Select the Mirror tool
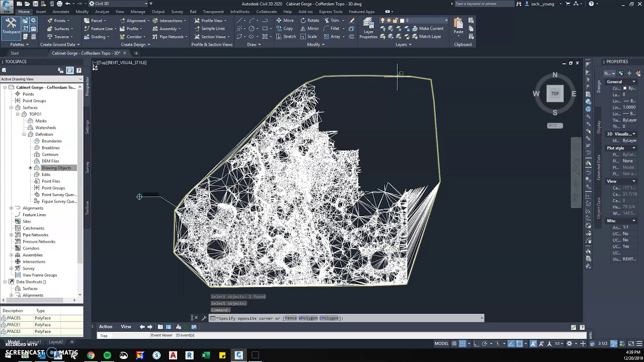Image resolution: width=644 pixels, height=362 pixels. [310, 29]
